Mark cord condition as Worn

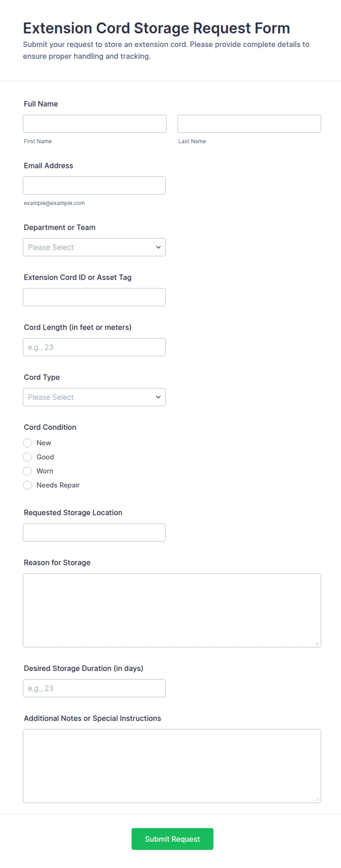pyautogui.click(x=27, y=471)
